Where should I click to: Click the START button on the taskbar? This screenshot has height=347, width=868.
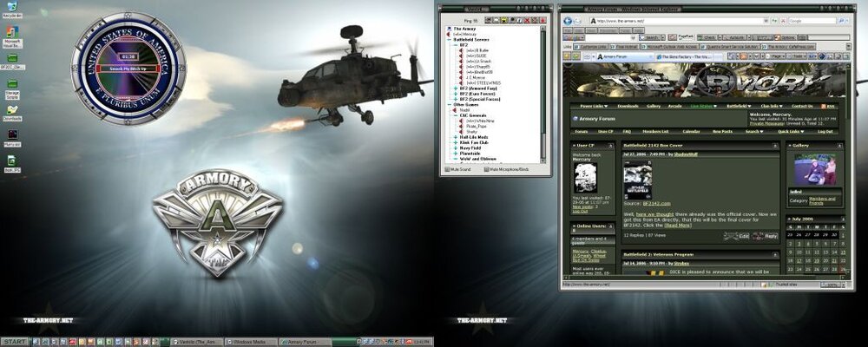pyautogui.click(x=14, y=342)
